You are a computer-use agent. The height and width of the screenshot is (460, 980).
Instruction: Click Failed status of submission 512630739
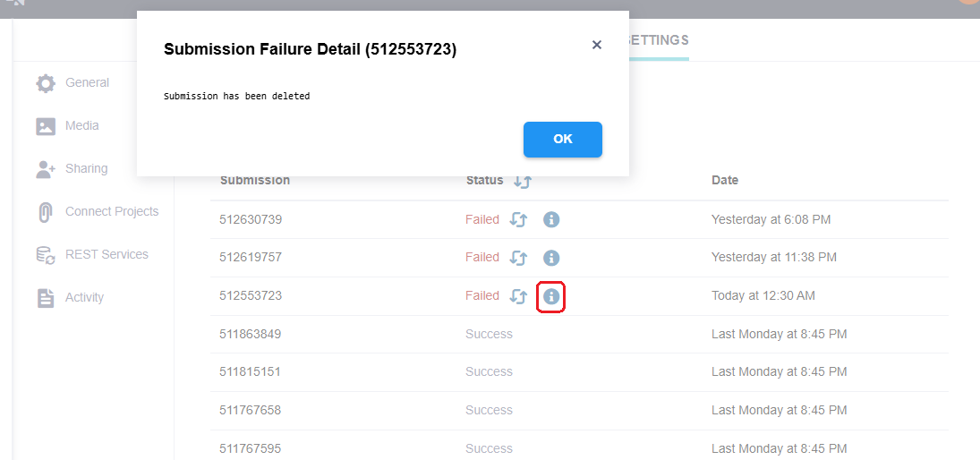click(482, 219)
